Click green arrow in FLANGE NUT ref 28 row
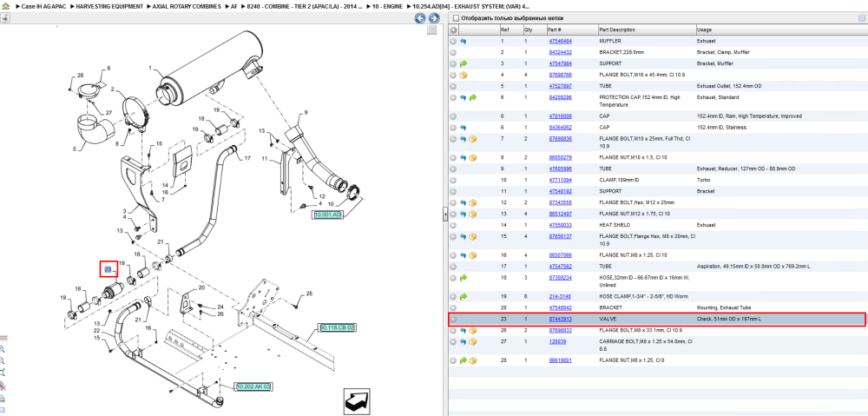The height and width of the screenshot is (416, 868). tap(464, 360)
